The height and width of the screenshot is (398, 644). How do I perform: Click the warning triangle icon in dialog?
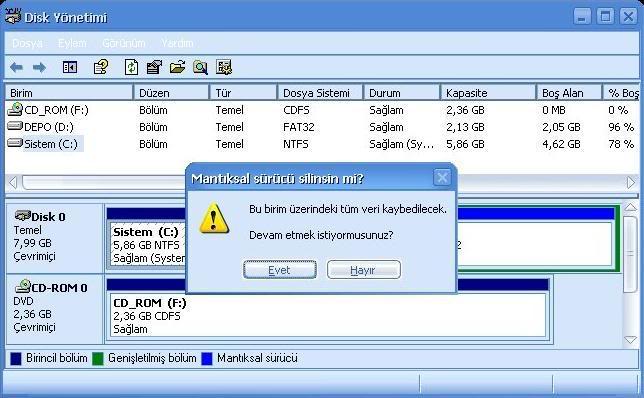pyautogui.click(x=214, y=219)
